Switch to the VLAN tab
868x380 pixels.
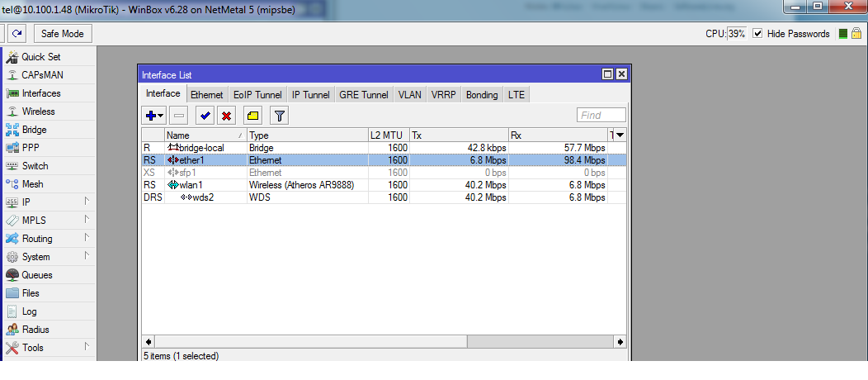click(x=409, y=95)
